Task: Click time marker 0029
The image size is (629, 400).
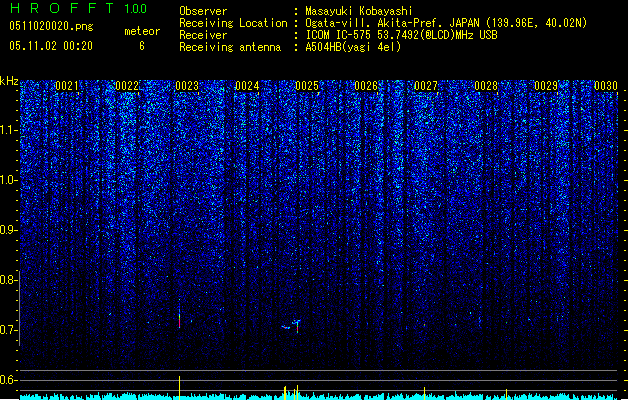Action: tap(546, 86)
